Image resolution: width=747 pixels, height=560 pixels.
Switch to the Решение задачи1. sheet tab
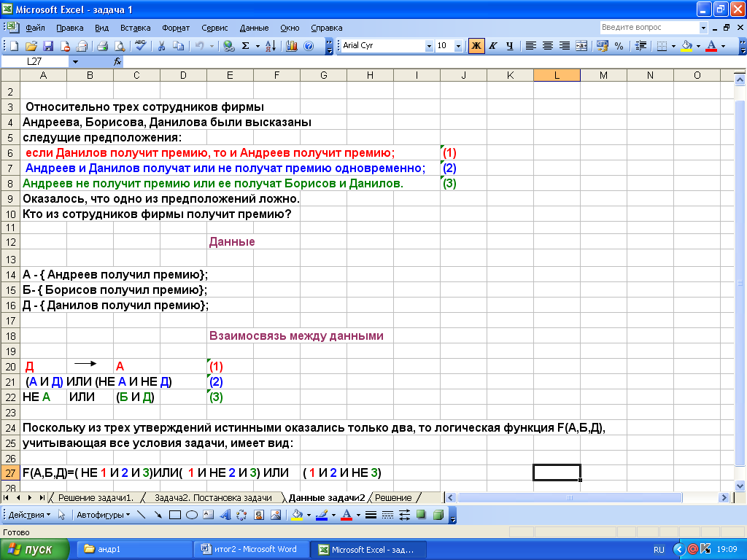point(96,497)
